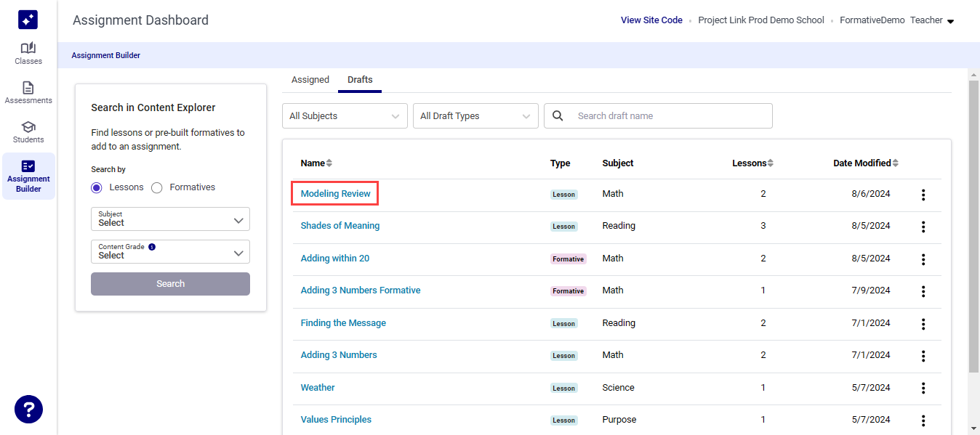Open the help question mark button
Viewport: 980px width, 435px height.
coord(28,409)
